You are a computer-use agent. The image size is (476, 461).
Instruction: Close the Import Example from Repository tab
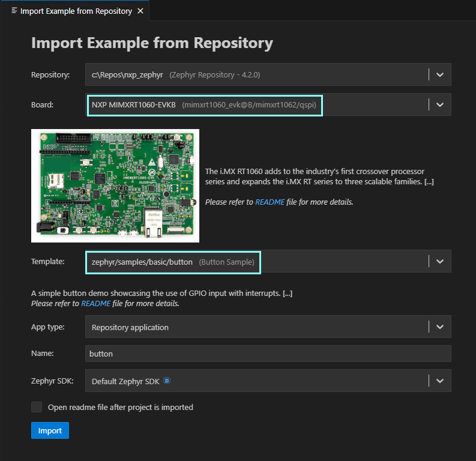coord(140,11)
